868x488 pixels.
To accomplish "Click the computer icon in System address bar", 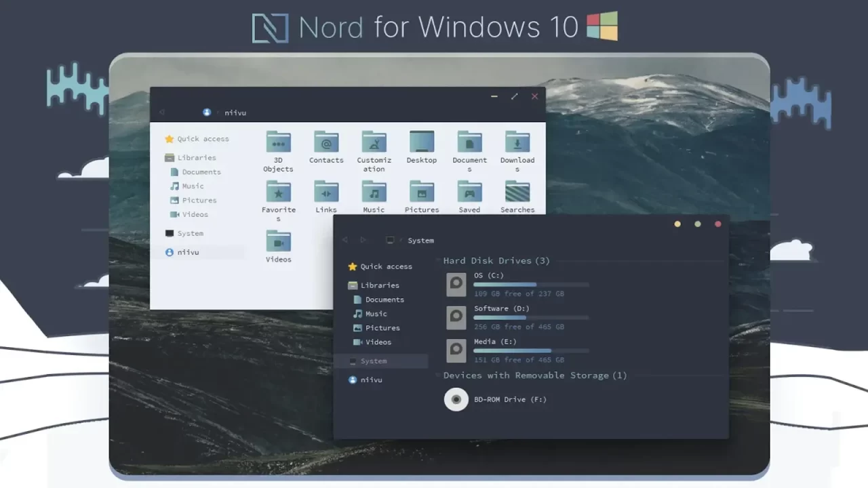I will [x=390, y=240].
